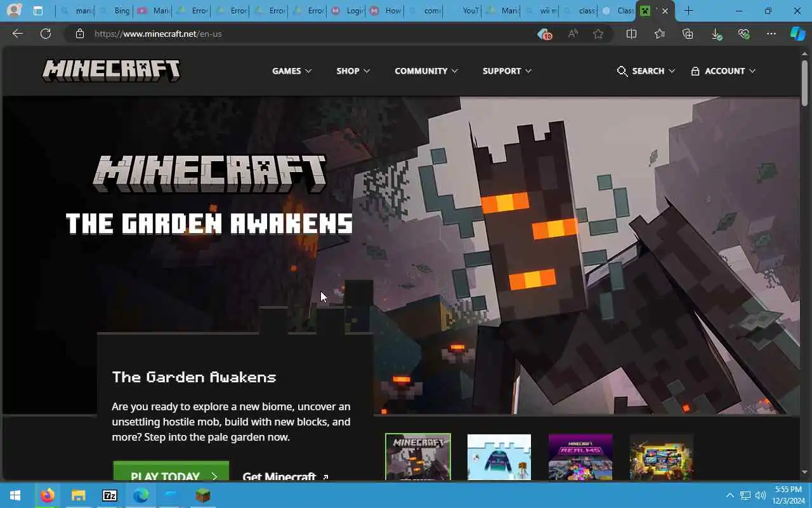The image size is (812, 508).
Task: Select the sweater carousel thumbnail
Action: point(499,457)
